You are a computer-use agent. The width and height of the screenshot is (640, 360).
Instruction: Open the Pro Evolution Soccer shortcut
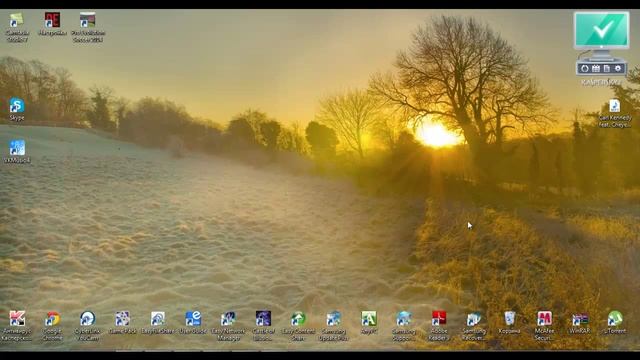point(88,27)
